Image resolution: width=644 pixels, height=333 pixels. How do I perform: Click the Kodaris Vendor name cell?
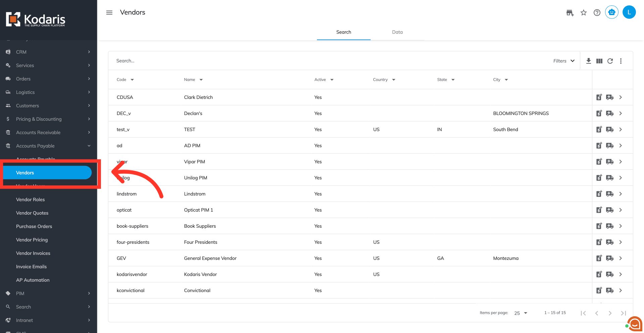click(201, 274)
